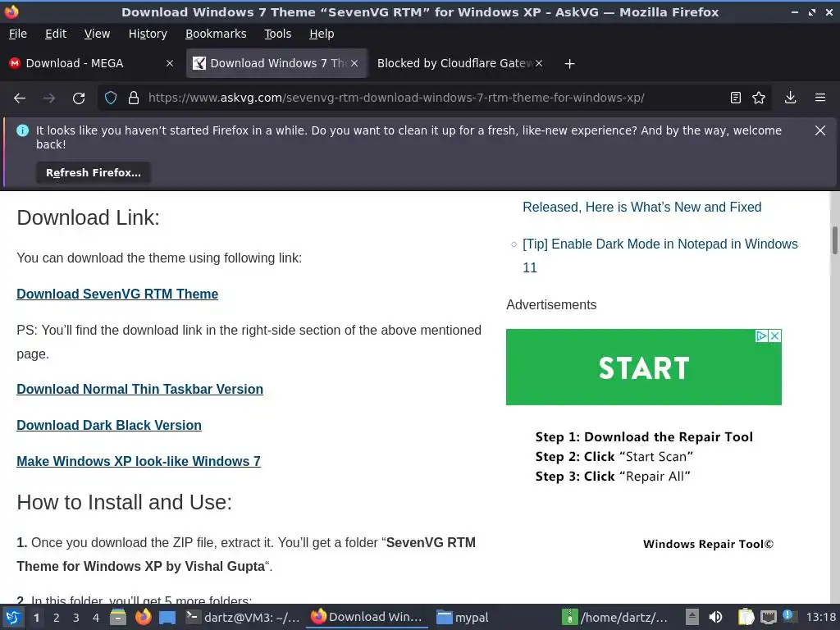Close the Download Windows 7 Theme tab
Viewport: 840px width, 630px height.
click(x=354, y=63)
